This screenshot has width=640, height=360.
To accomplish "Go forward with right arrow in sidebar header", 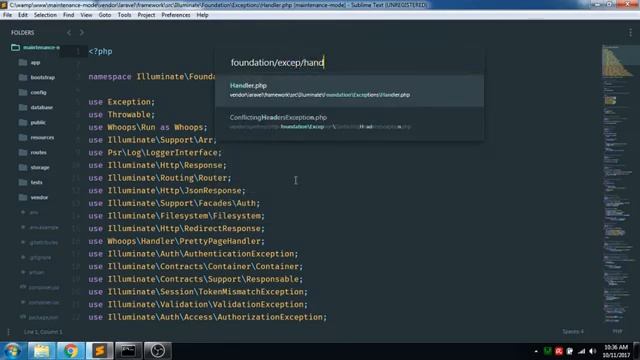I will point(82,32).
